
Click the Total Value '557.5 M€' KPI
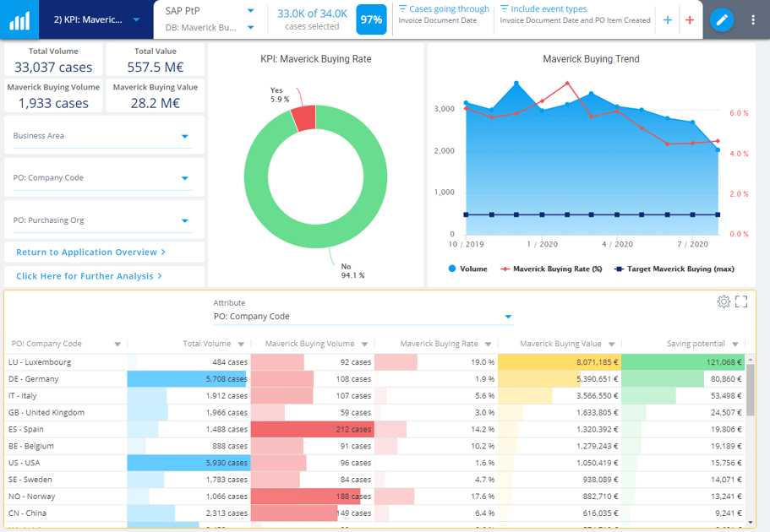click(x=156, y=60)
